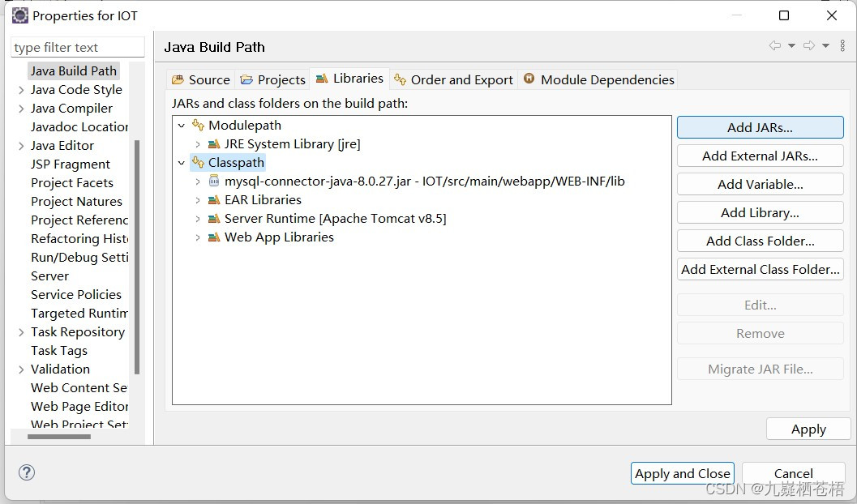This screenshot has height=504, width=857.
Task: Select Task Tags in sidebar
Action: coord(59,351)
